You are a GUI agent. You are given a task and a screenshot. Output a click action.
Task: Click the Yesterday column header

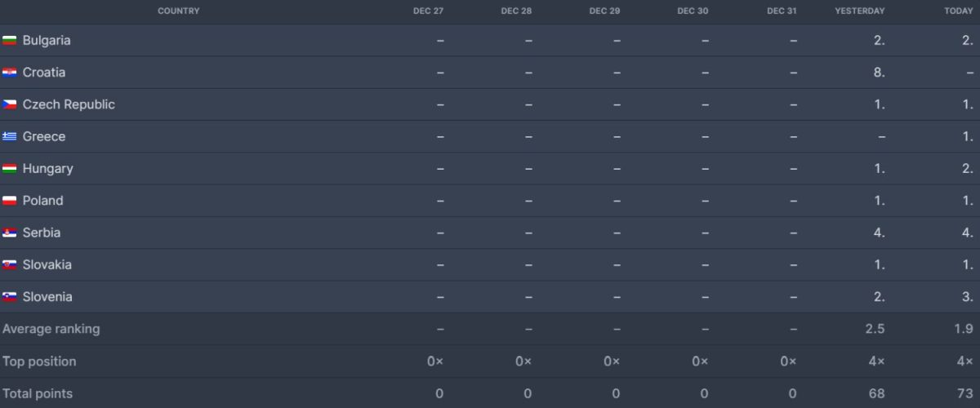click(x=859, y=11)
